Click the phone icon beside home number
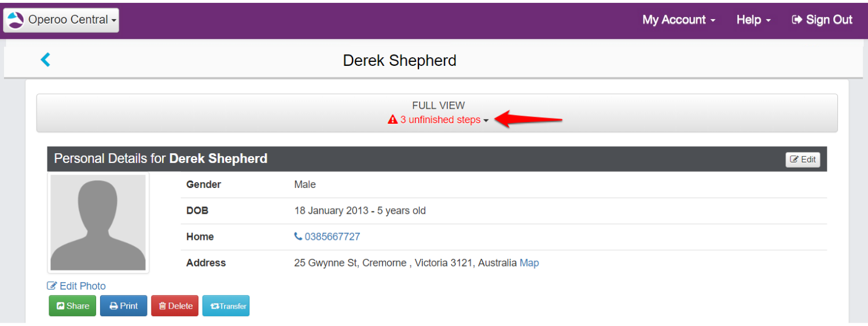 tap(298, 236)
